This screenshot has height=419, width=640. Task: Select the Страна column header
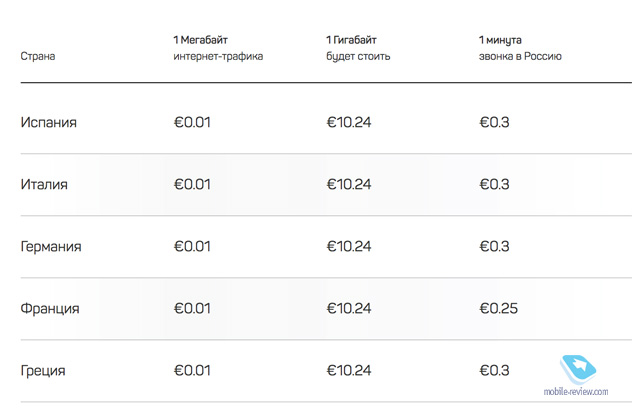click(38, 56)
